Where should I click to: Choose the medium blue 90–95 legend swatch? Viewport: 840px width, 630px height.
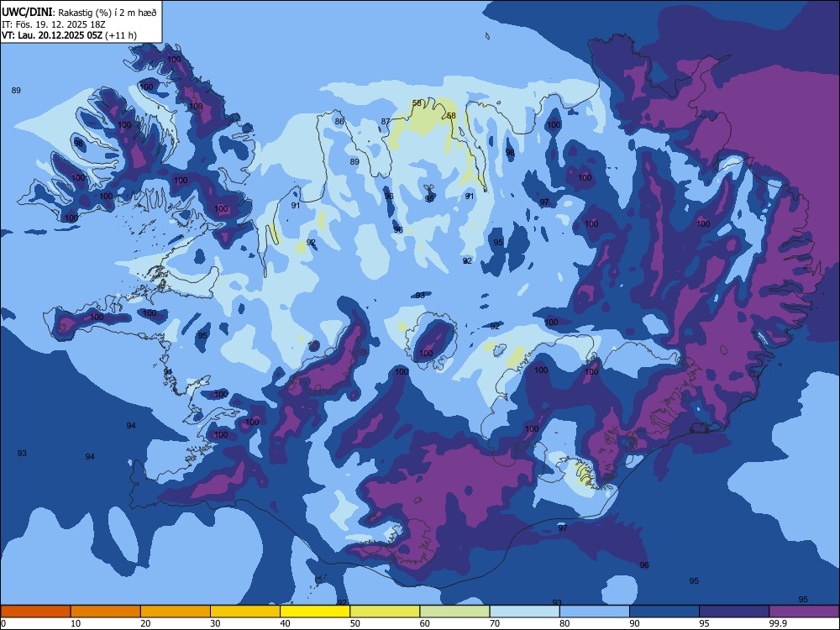(664, 612)
